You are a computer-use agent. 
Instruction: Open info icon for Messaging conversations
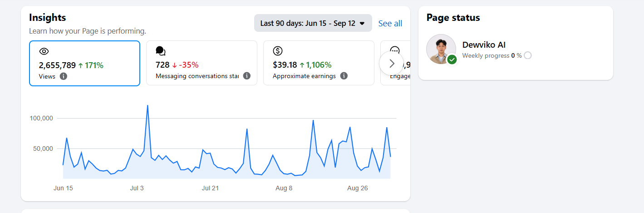point(247,76)
